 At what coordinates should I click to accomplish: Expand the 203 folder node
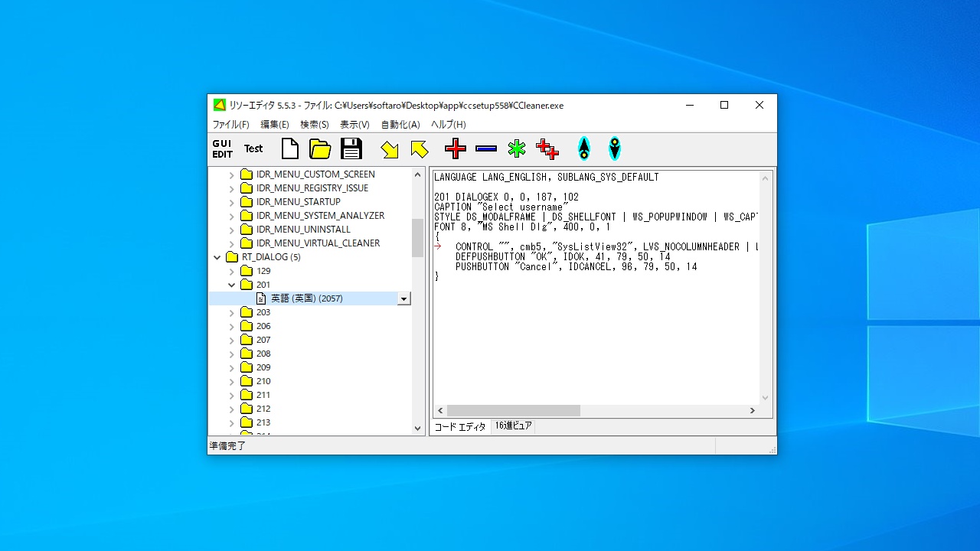(232, 312)
